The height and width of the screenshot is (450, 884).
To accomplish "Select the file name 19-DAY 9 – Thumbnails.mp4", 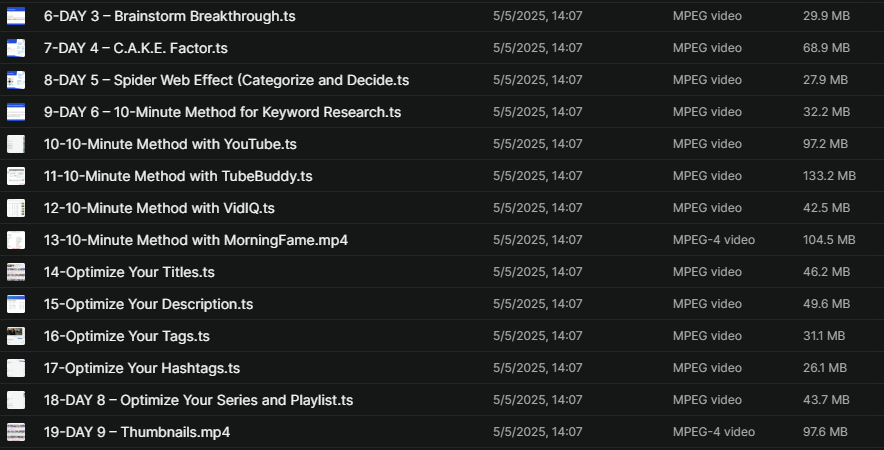I will [137, 432].
